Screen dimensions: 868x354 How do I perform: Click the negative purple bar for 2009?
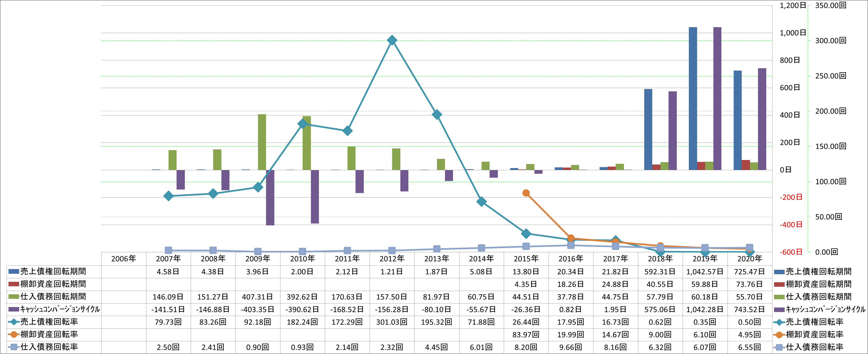[270, 197]
